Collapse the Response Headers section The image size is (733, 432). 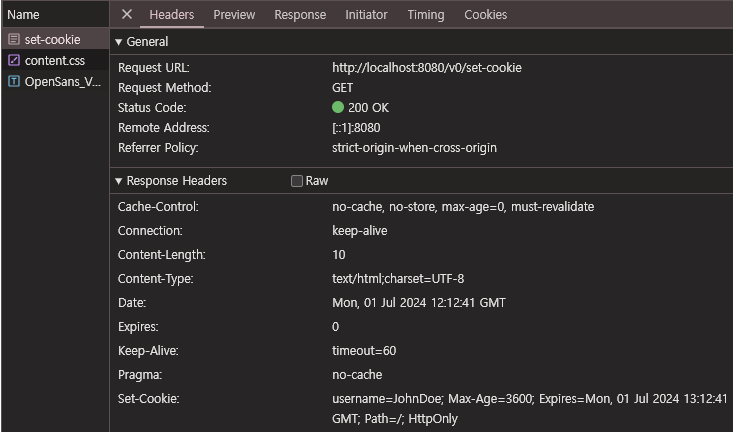(x=119, y=181)
